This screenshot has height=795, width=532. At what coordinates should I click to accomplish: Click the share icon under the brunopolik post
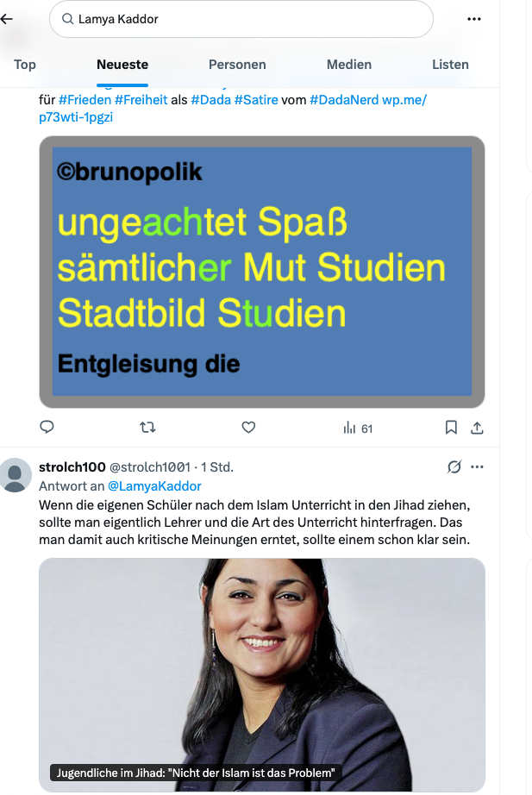[476, 427]
